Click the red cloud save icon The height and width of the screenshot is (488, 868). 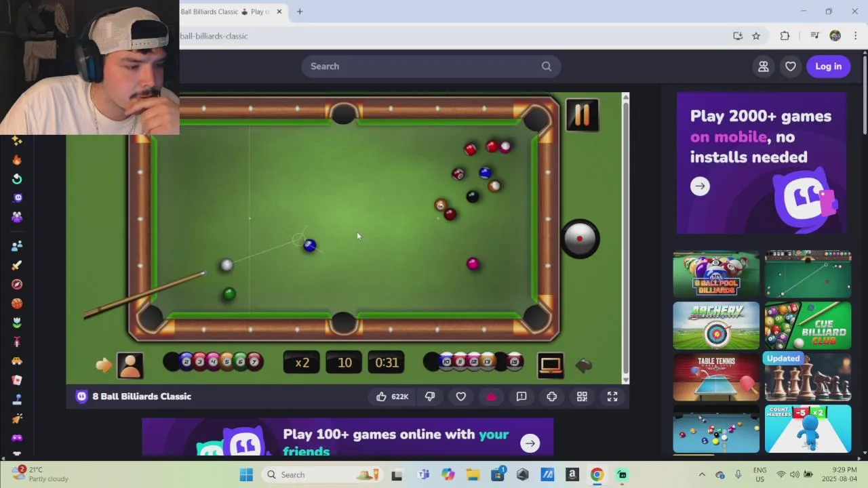click(x=492, y=396)
